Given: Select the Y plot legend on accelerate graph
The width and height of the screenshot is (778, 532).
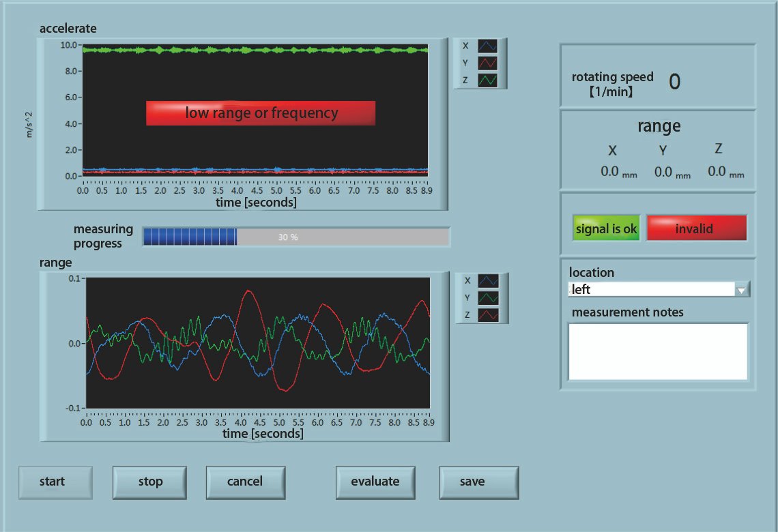Looking at the screenshot, I should pyautogui.click(x=478, y=63).
